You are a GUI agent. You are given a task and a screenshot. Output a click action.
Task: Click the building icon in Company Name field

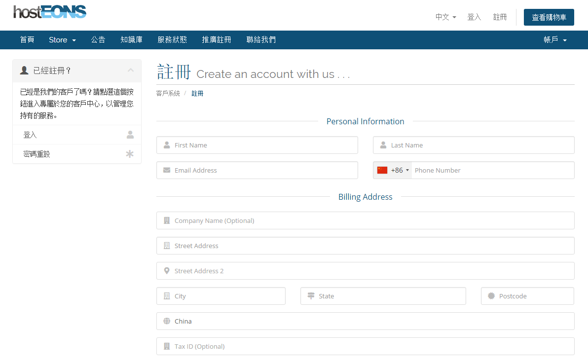167,220
